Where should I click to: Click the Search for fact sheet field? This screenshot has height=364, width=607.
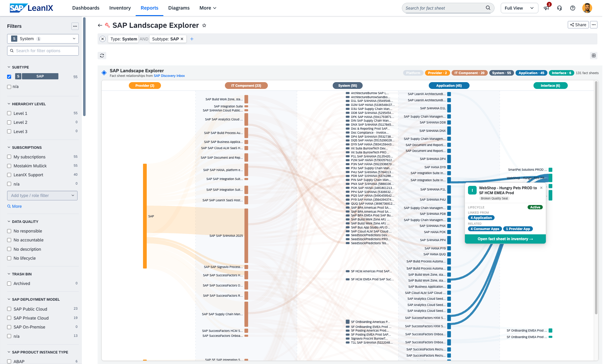(x=448, y=8)
